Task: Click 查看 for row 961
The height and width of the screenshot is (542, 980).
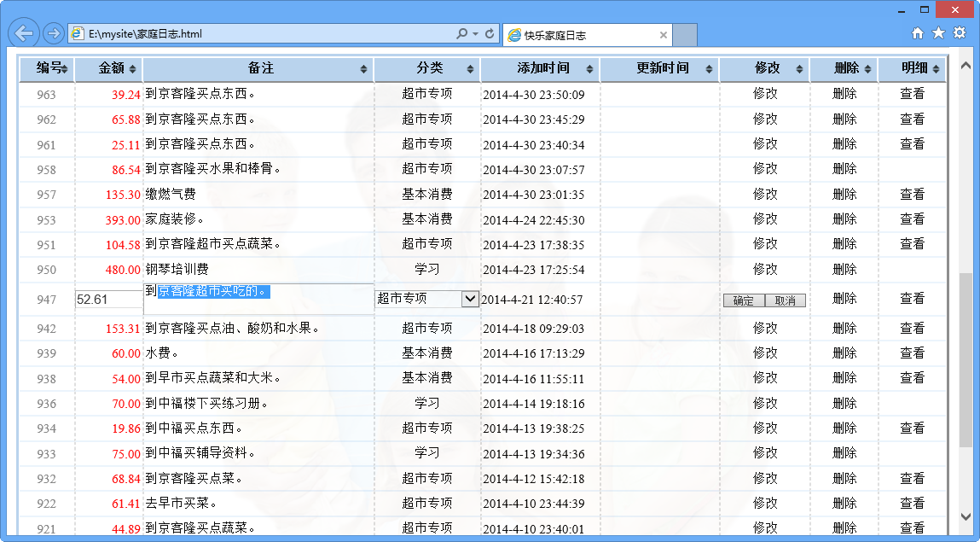Action: 912,143
